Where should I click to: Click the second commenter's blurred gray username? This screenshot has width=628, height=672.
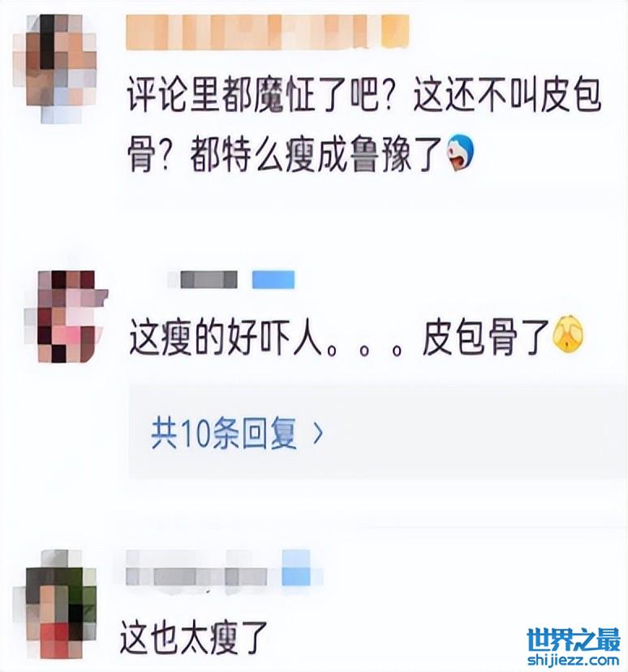202,279
